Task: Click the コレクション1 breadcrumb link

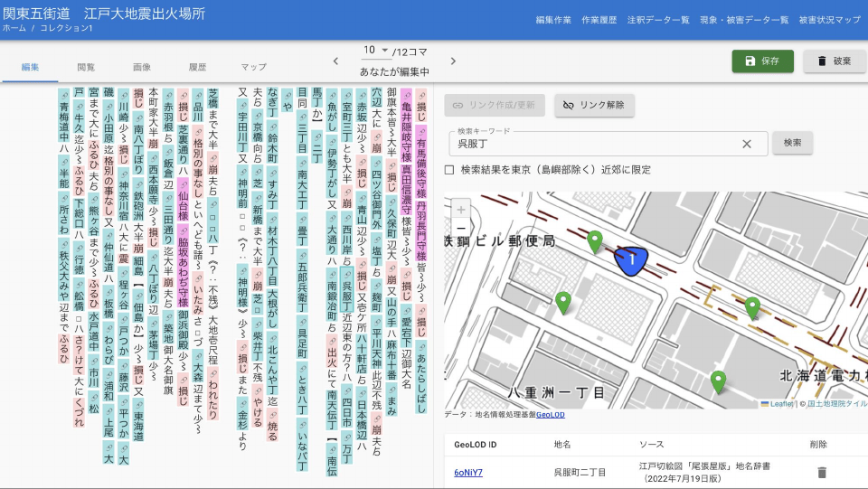Action: [65, 28]
